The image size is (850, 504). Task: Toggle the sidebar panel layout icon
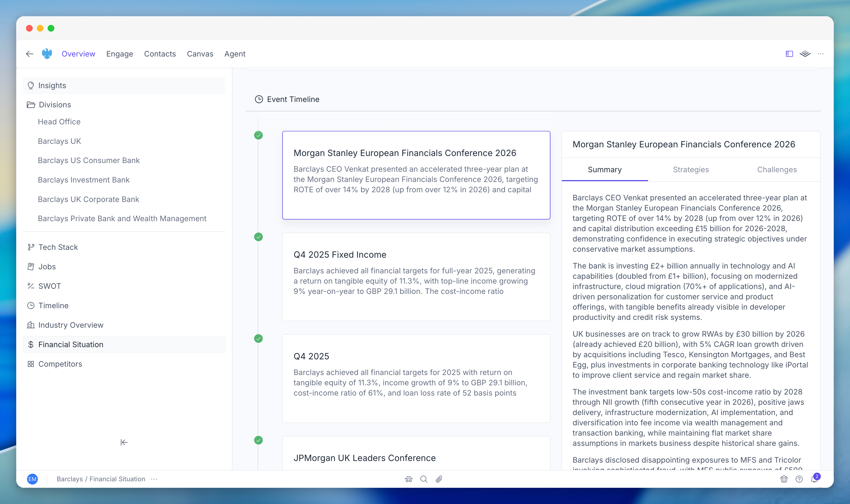[x=789, y=54]
